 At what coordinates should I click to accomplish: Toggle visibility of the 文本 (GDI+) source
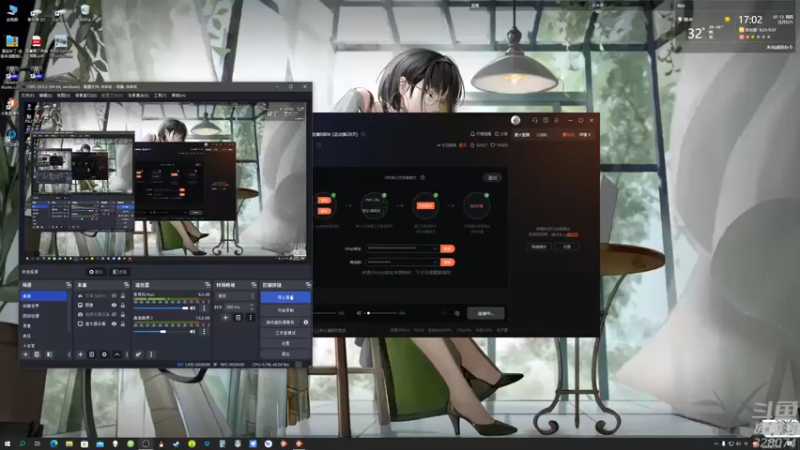pos(114,295)
